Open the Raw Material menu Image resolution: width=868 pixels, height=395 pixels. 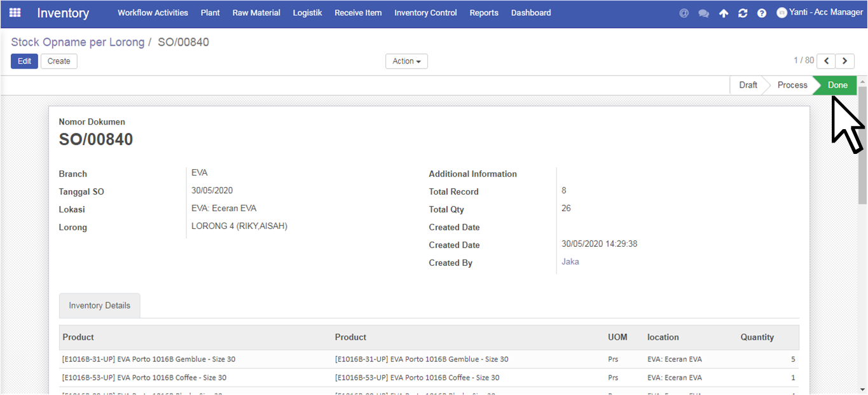256,13
